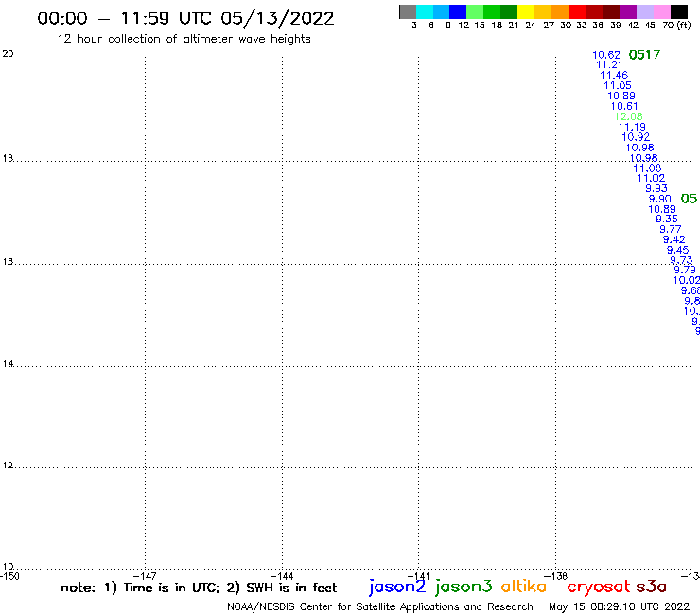
Task: Click the 'May 15 08:29:10 UTC 2022' timestamp
Action: tap(620, 607)
